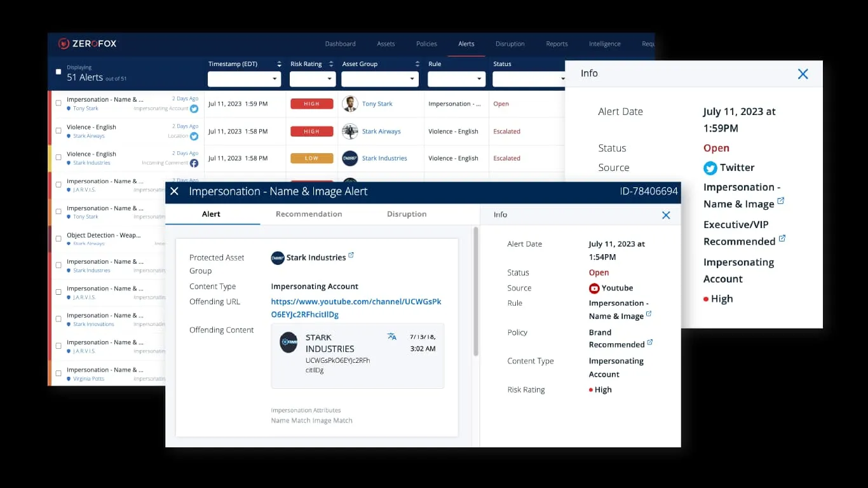Tick the Stark Innovations alert checkbox

tap(58, 319)
